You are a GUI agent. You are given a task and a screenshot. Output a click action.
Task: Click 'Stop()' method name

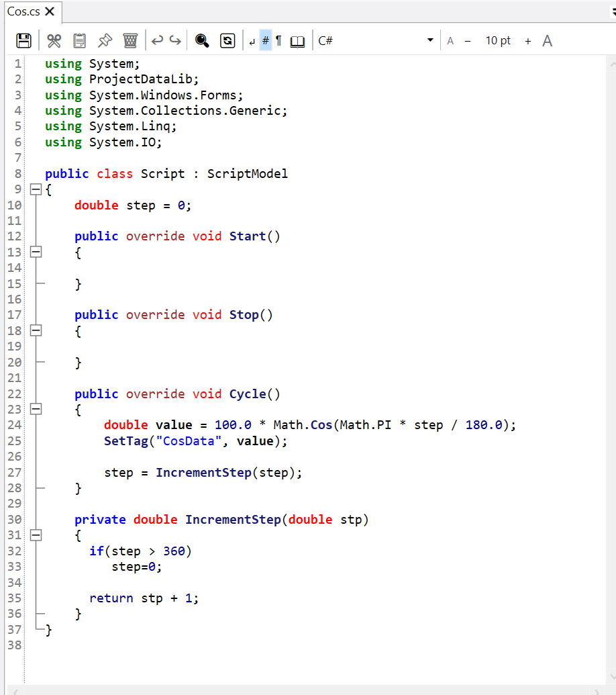click(251, 315)
